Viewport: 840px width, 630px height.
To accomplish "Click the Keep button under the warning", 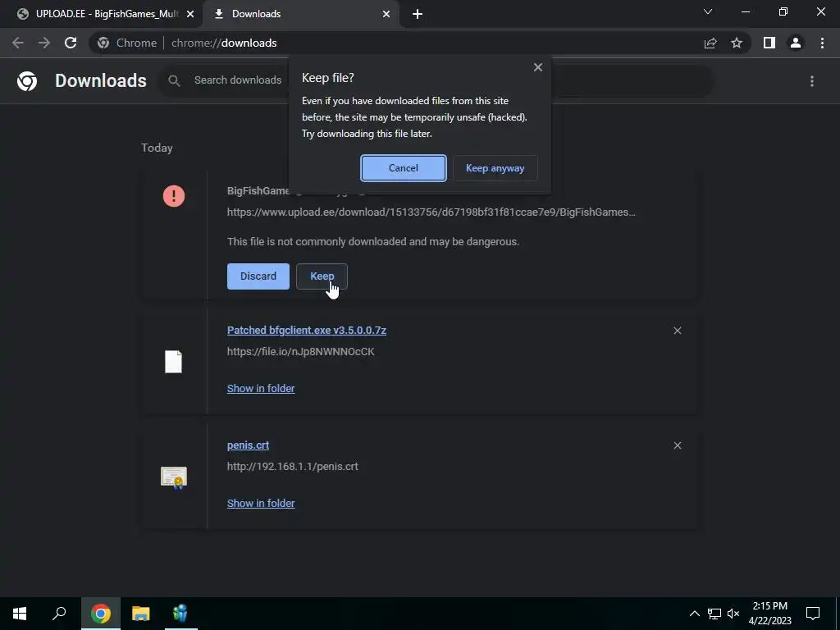I will pos(322,276).
